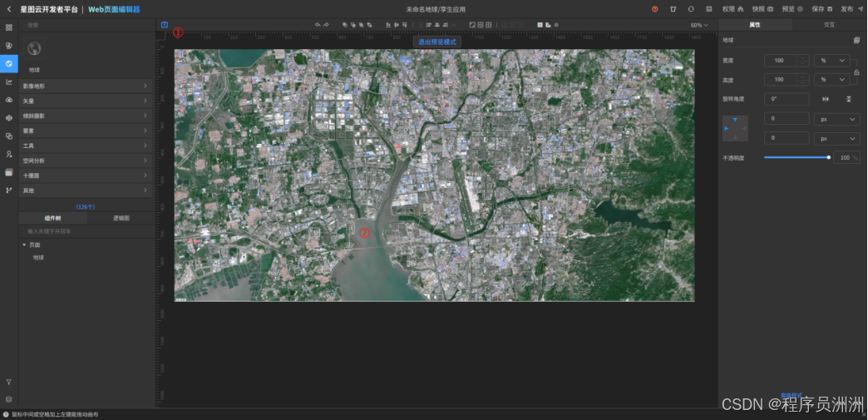This screenshot has height=420, width=868.
Task: Click the refresh circle icon in header
Action: [x=691, y=9]
